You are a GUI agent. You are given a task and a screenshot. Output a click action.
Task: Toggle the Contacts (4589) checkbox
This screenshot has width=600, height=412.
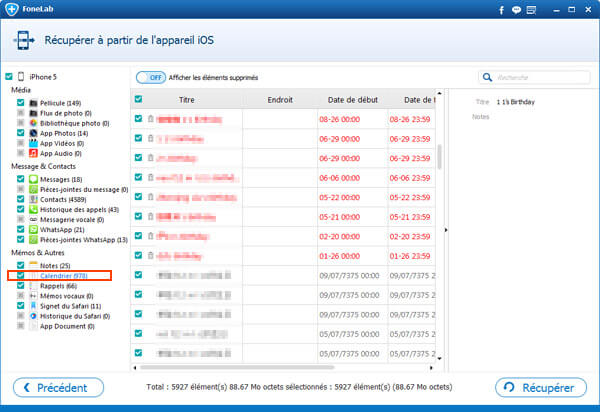coord(20,199)
